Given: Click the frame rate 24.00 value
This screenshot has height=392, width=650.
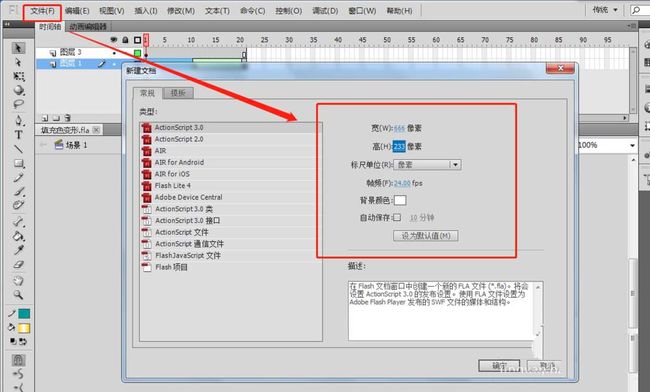Looking at the screenshot, I should 402,183.
